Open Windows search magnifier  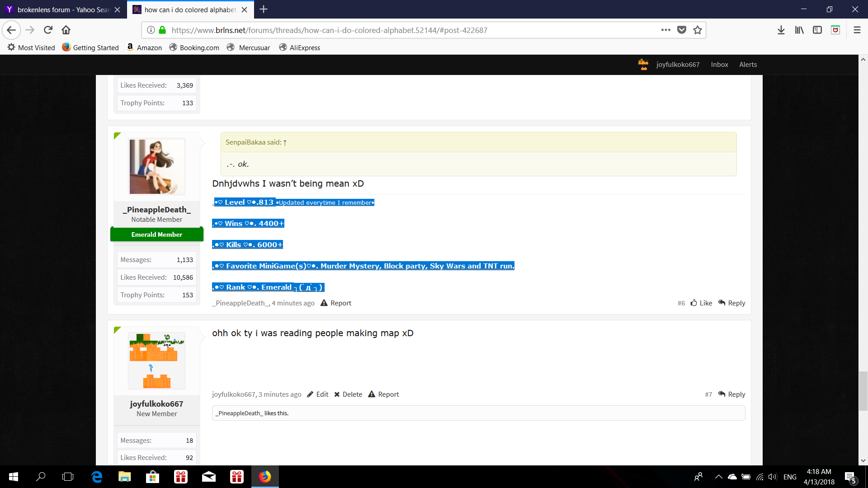click(x=41, y=477)
